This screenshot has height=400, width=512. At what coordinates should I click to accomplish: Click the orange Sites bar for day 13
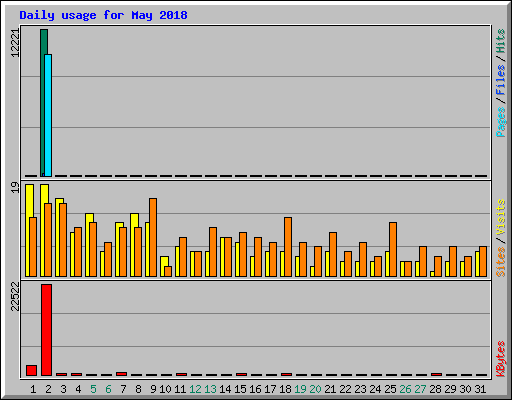coord(213,252)
